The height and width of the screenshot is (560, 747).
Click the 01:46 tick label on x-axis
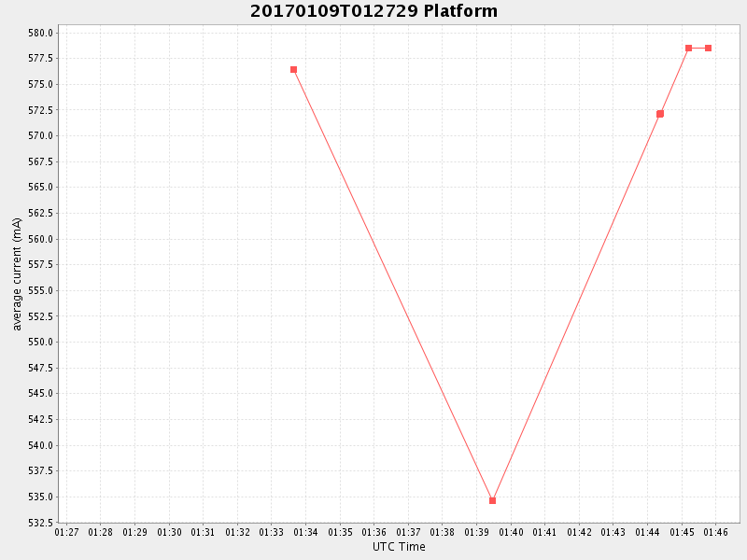716,532
